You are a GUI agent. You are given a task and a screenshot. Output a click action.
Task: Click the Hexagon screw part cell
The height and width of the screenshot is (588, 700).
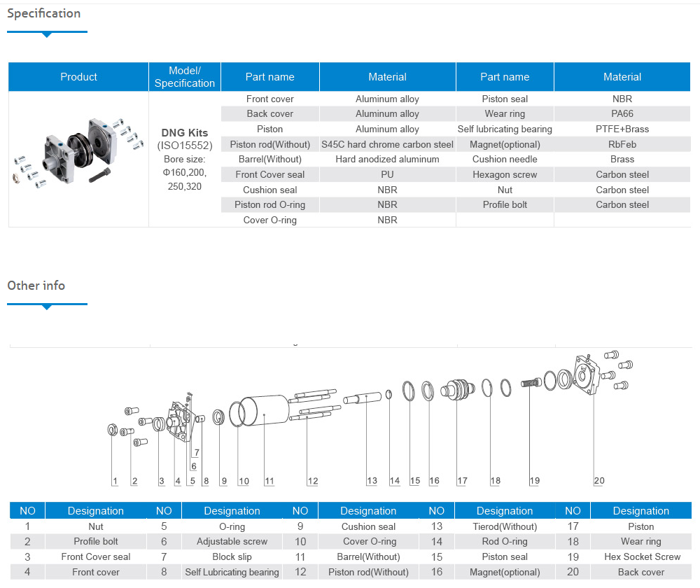click(x=505, y=174)
